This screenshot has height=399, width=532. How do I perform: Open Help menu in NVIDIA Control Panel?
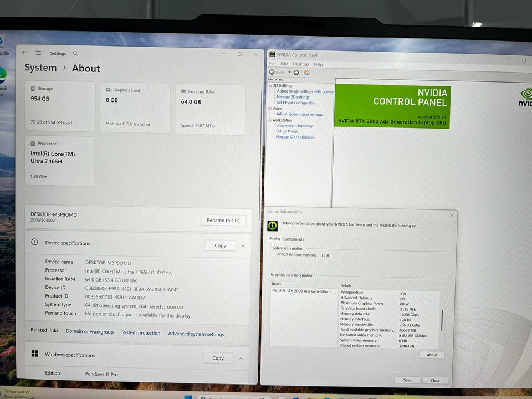pyautogui.click(x=318, y=64)
